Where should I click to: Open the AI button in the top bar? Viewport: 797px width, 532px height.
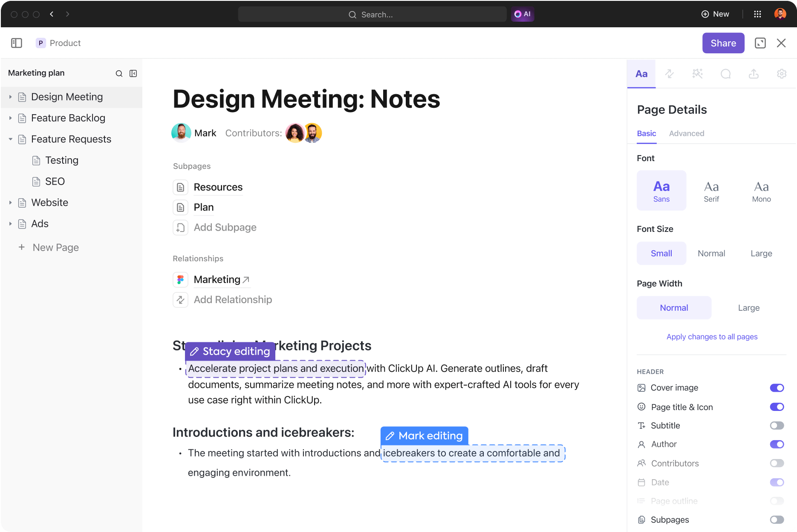tap(523, 14)
